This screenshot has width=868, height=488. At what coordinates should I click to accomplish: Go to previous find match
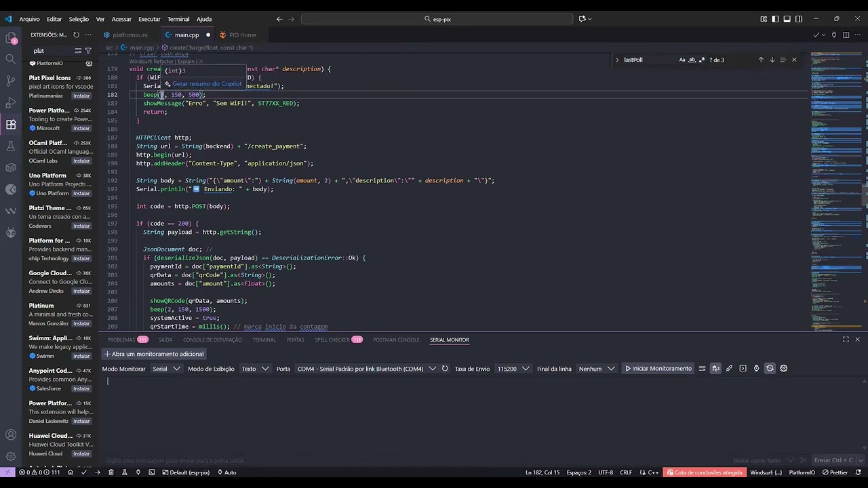pos(761,60)
